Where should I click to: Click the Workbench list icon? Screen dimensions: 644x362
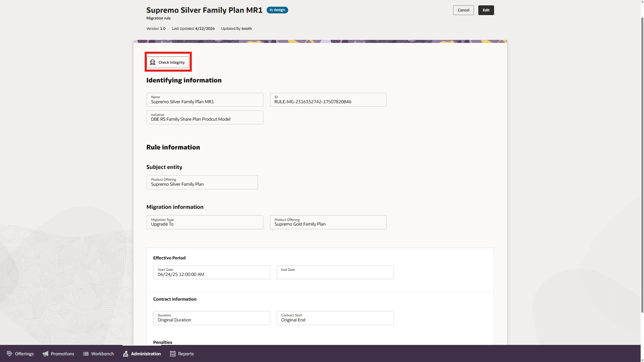pyautogui.click(x=86, y=354)
